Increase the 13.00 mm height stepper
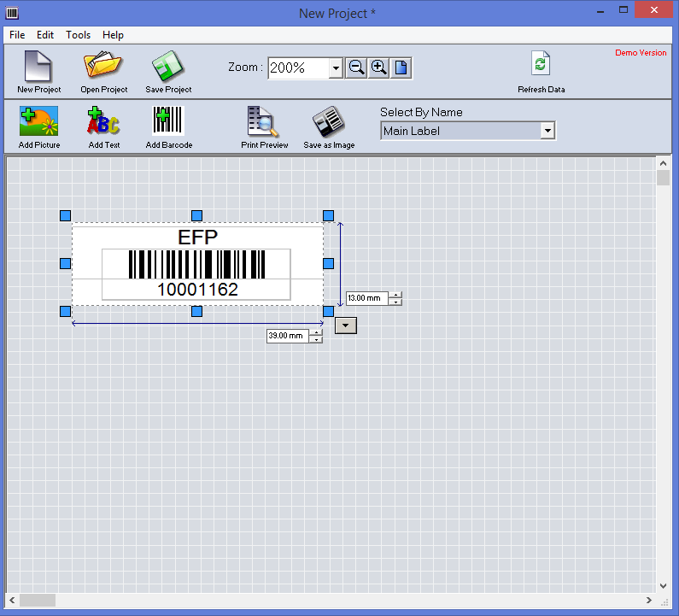The height and width of the screenshot is (616, 679). pos(395,295)
